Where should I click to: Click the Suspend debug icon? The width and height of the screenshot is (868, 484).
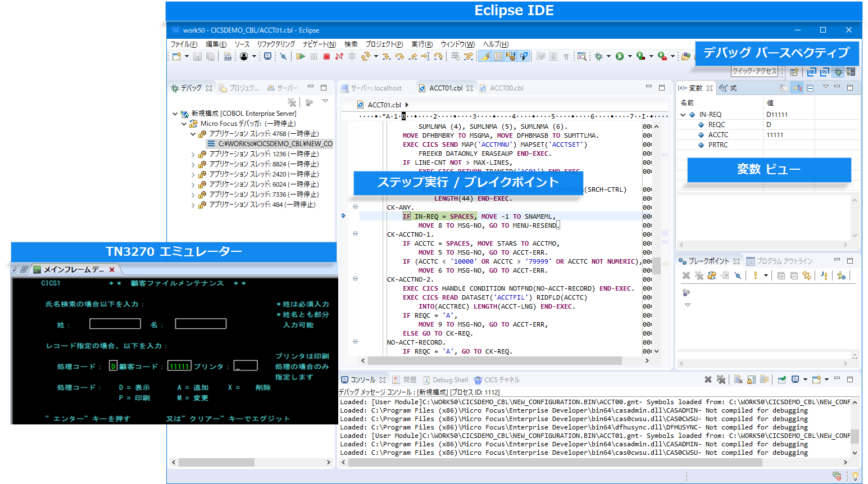tap(313, 56)
